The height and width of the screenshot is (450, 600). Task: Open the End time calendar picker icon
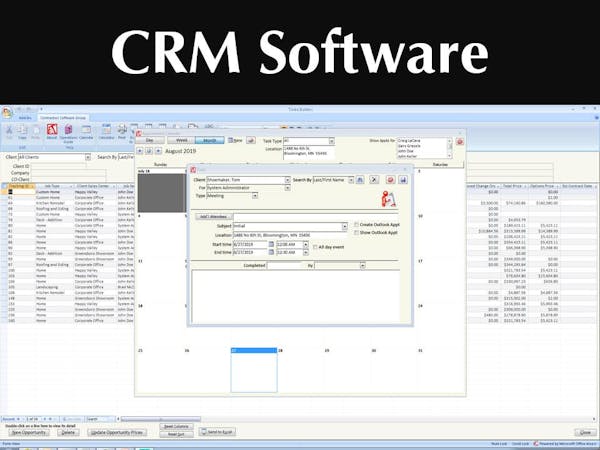click(x=271, y=252)
